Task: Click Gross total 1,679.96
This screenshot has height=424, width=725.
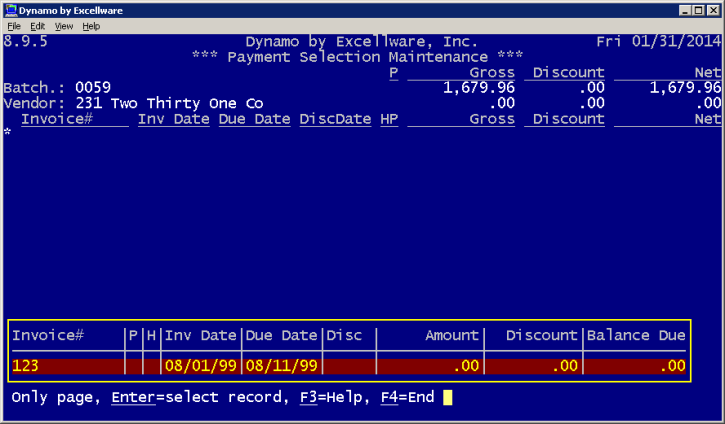Action: [x=479, y=87]
